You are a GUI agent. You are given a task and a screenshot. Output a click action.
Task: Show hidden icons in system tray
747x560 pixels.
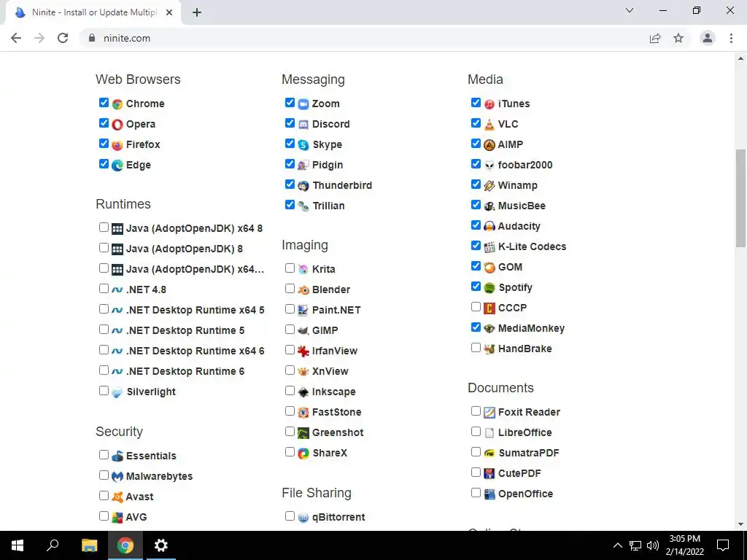coord(617,545)
